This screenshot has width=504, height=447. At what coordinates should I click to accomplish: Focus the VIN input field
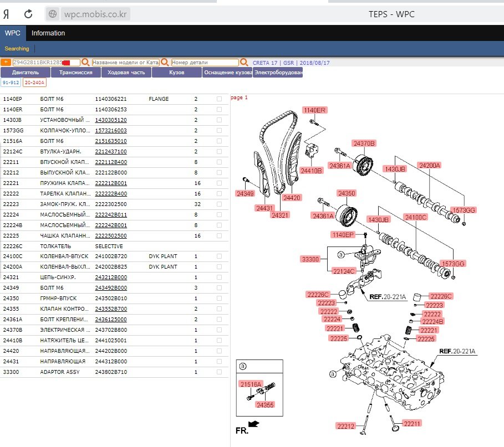click(x=46, y=62)
